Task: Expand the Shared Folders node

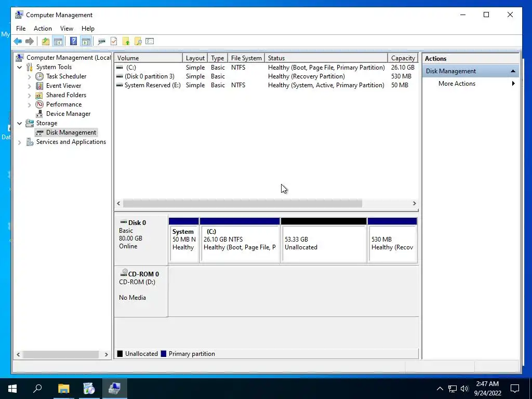Action: coord(29,96)
